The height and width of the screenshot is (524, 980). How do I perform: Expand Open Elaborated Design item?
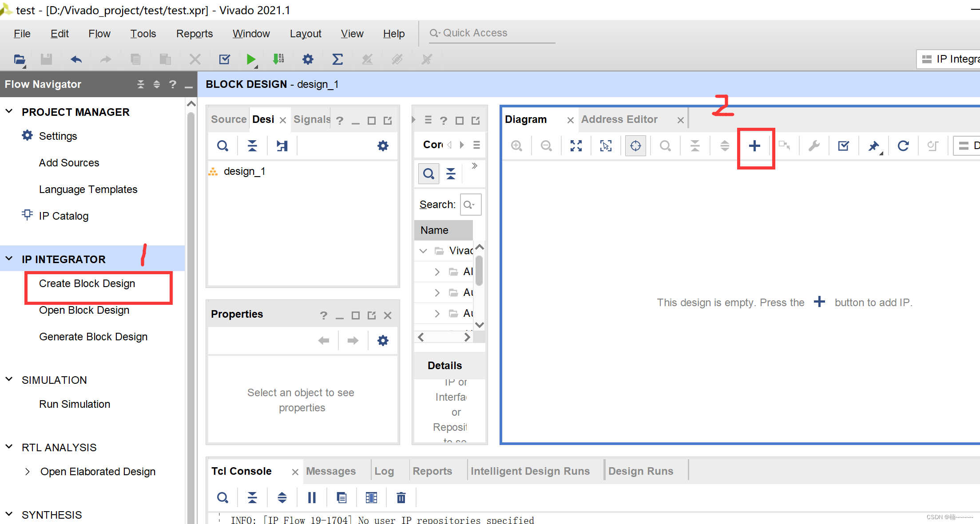[28, 472]
